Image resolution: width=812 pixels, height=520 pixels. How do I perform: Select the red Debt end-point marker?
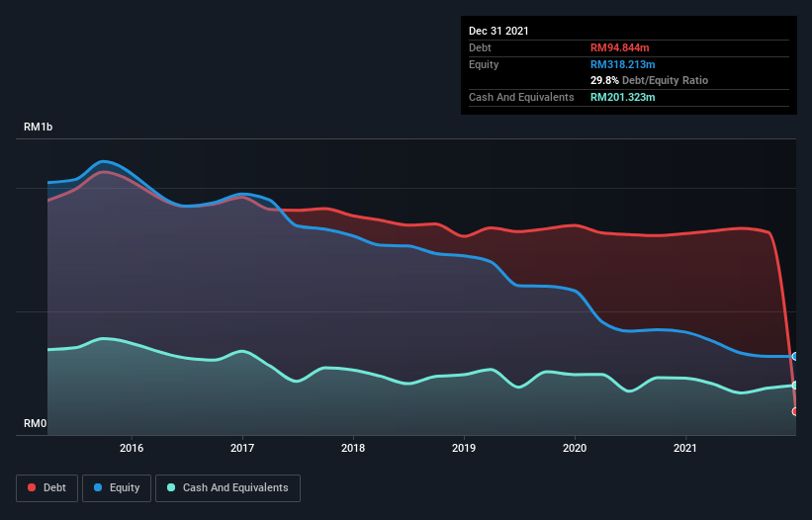tap(795, 411)
